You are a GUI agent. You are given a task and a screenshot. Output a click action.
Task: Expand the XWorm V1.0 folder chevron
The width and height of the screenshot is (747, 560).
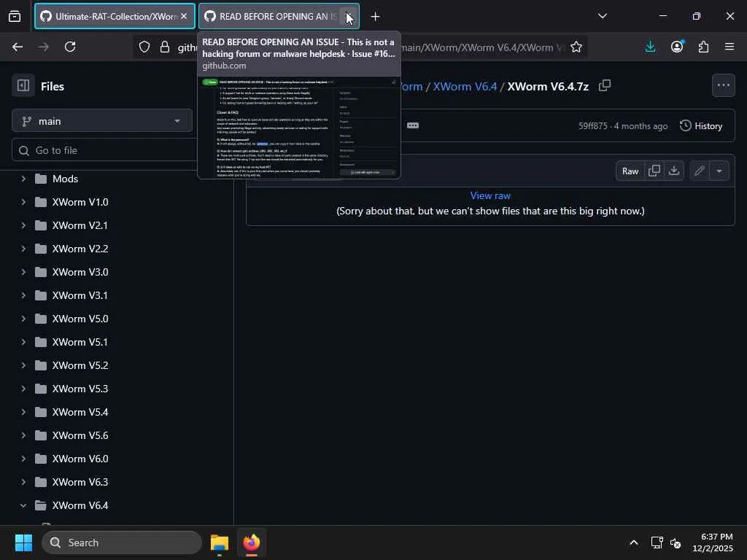[x=23, y=202]
